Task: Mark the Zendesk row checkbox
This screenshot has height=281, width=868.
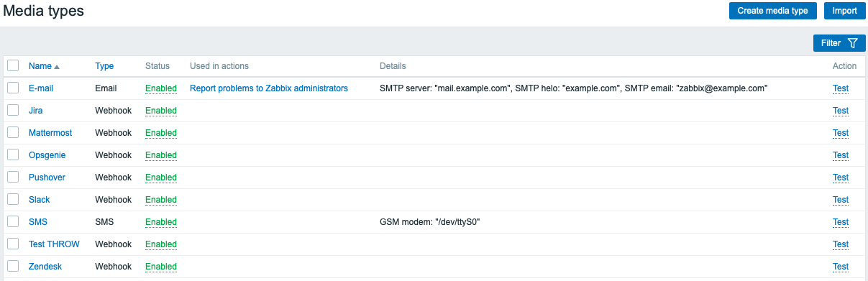Action: 13,266
